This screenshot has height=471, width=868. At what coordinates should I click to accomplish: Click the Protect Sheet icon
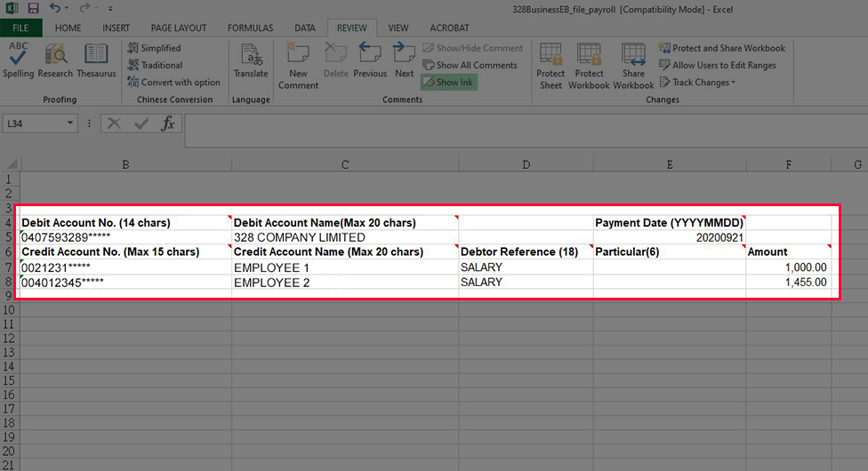(x=551, y=66)
